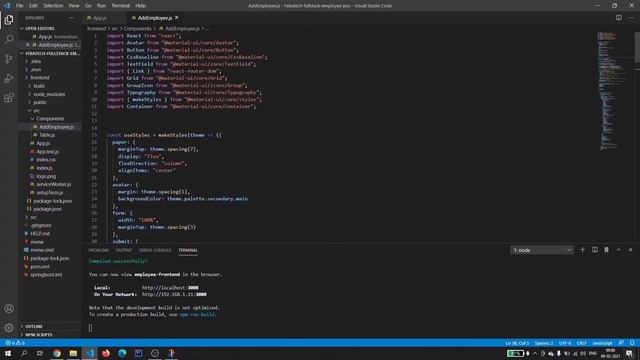Image resolution: width=640 pixels, height=360 pixels.
Task: Open the Extensions view
Action: (9, 98)
